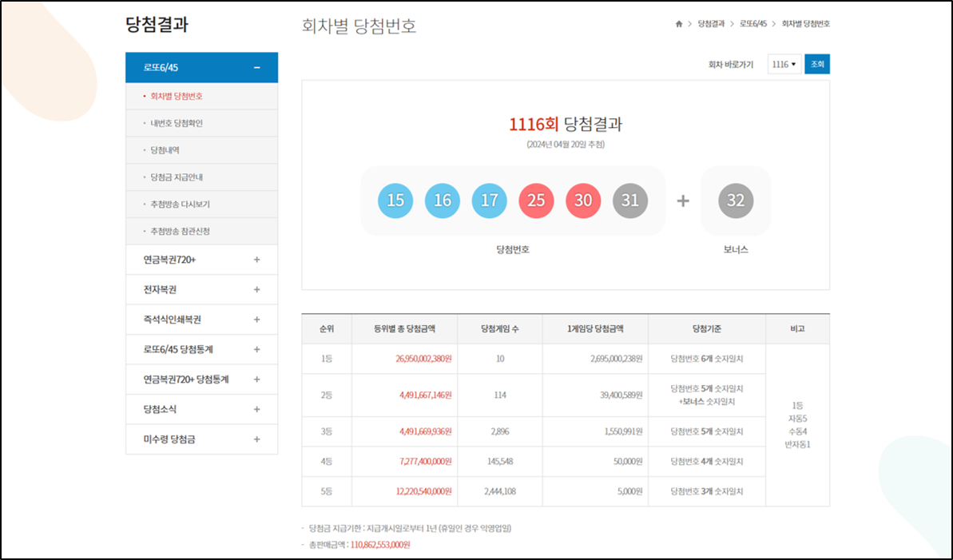Click the 당첨기준 column header
The width and height of the screenshot is (953, 560).
coord(707,329)
